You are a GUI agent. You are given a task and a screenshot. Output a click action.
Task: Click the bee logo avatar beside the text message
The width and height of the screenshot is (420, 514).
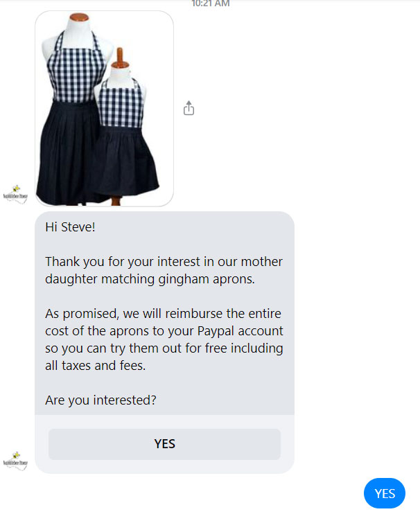15,461
